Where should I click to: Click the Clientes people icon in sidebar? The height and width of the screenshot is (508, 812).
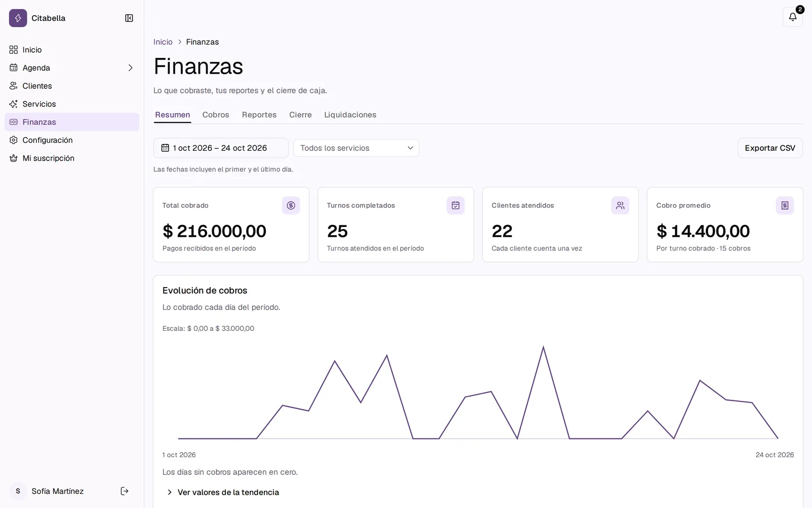(14, 86)
